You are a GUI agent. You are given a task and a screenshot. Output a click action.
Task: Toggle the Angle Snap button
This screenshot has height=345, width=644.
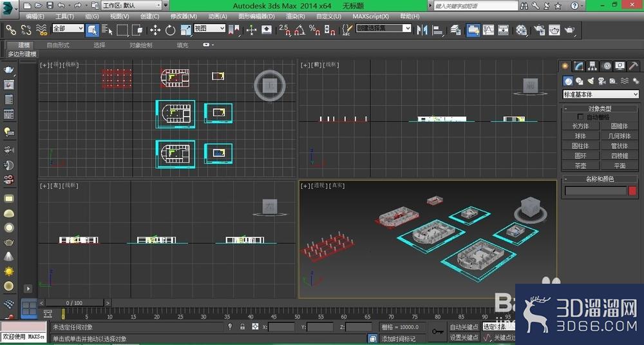[x=300, y=30]
